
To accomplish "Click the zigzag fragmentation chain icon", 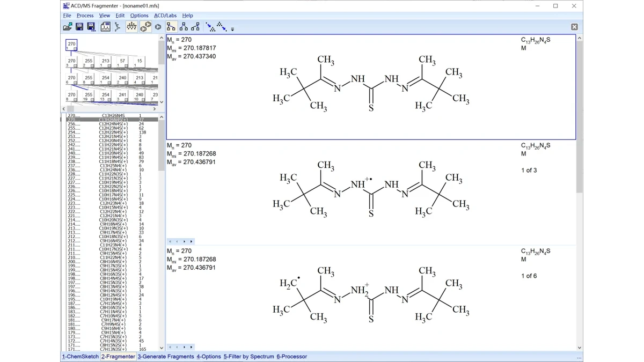I will click(118, 27).
